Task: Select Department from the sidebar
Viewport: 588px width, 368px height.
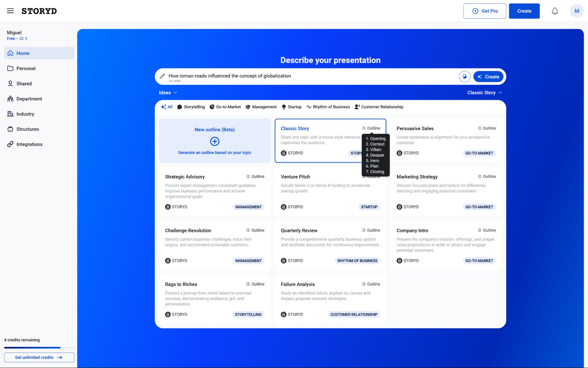Action: [x=29, y=99]
